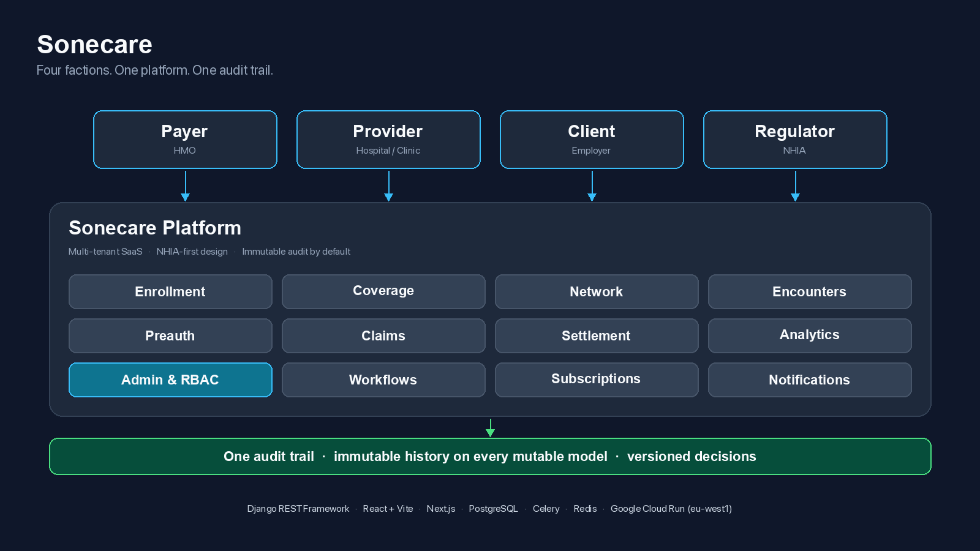Image resolution: width=980 pixels, height=551 pixels.
Task: Click 'Redis' in the footer
Action: pyautogui.click(x=585, y=509)
